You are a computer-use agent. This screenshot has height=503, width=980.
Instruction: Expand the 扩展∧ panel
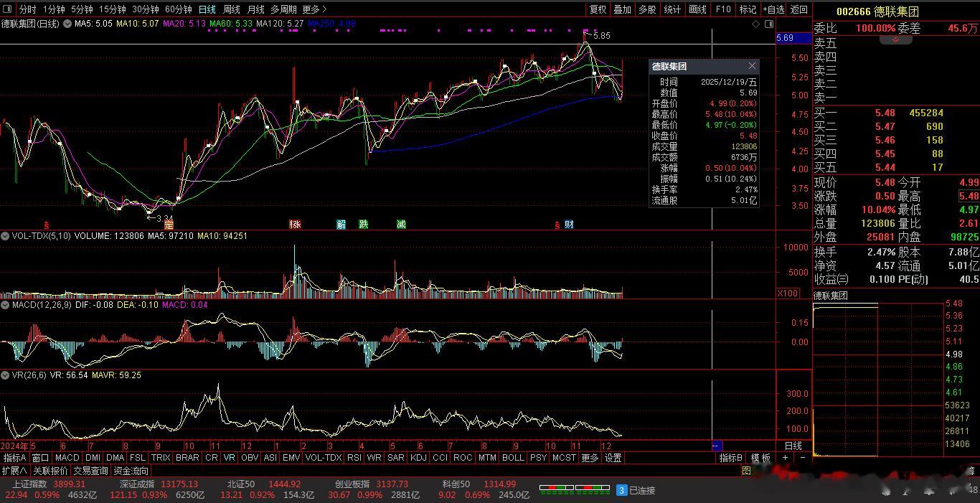pyautogui.click(x=14, y=471)
